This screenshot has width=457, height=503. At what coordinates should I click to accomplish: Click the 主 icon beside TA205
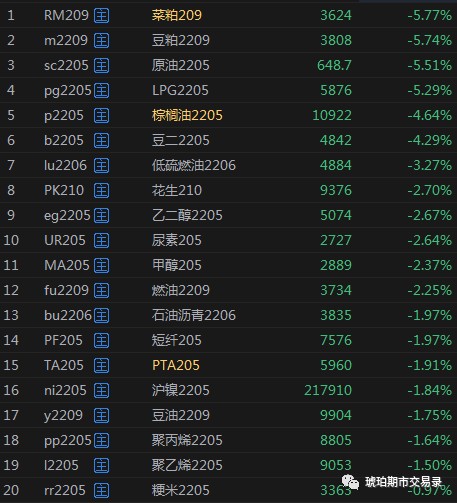pos(101,365)
